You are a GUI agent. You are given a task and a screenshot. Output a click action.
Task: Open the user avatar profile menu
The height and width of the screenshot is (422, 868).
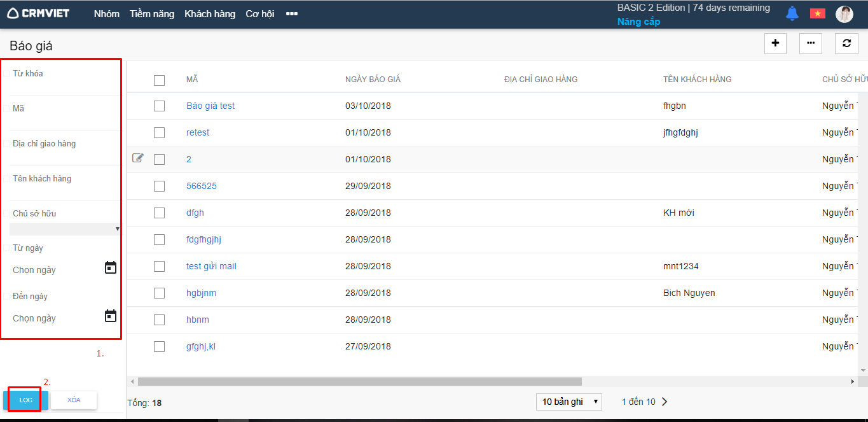pos(844,14)
